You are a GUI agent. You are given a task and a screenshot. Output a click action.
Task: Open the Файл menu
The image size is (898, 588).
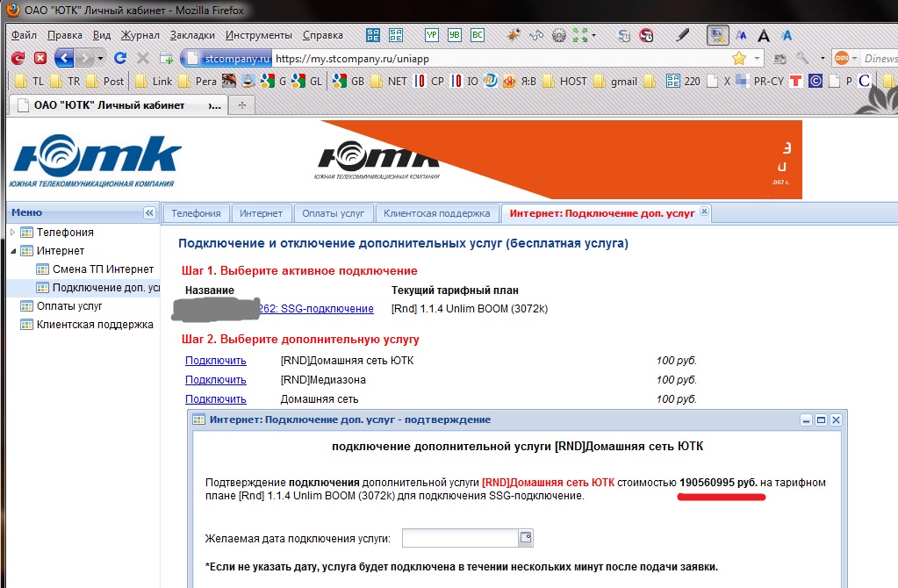tap(24, 35)
